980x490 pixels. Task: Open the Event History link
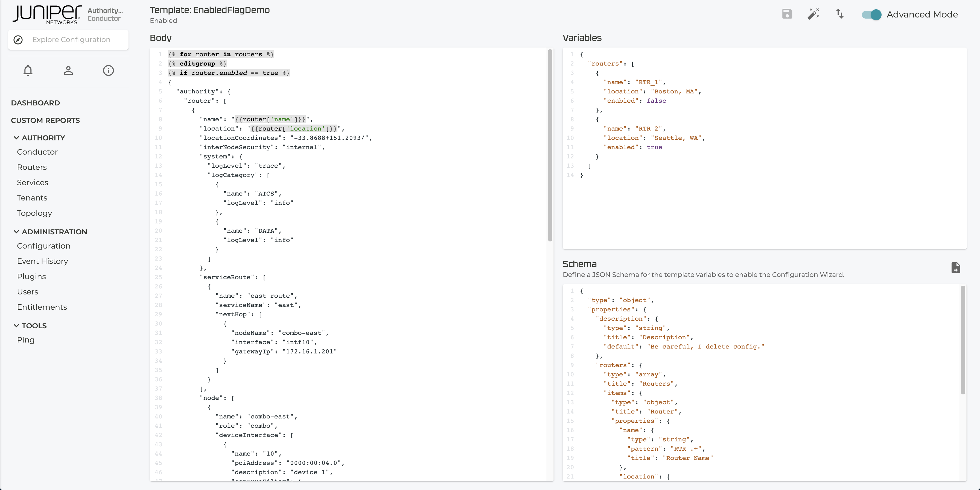tap(43, 261)
